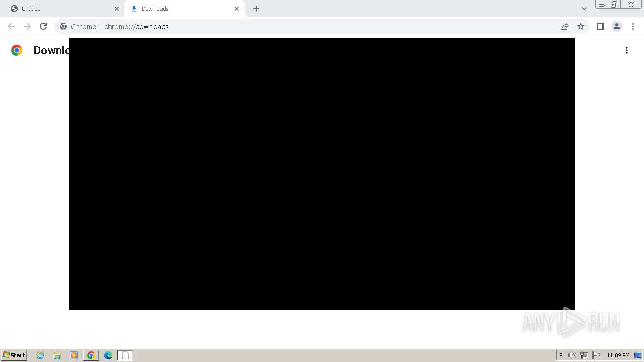Viewport: 644px width, 362px height.
Task: Open the tab search dropdown arrow
Action: 584,9
